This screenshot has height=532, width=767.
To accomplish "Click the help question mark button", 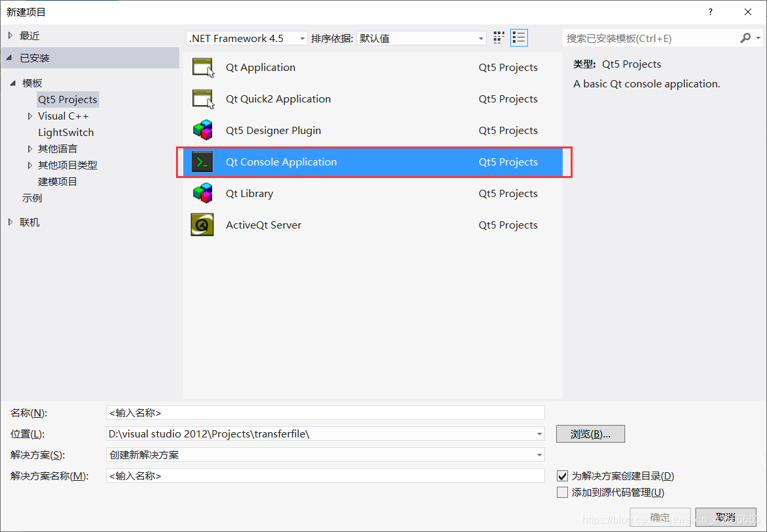I will pyautogui.click(x=711, y=12).
